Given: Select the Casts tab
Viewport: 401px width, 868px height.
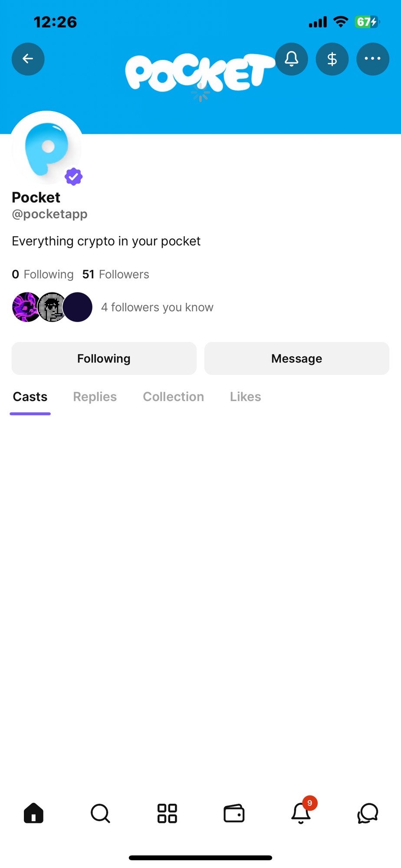Looking at the screenshot, I should coord(30,397).
